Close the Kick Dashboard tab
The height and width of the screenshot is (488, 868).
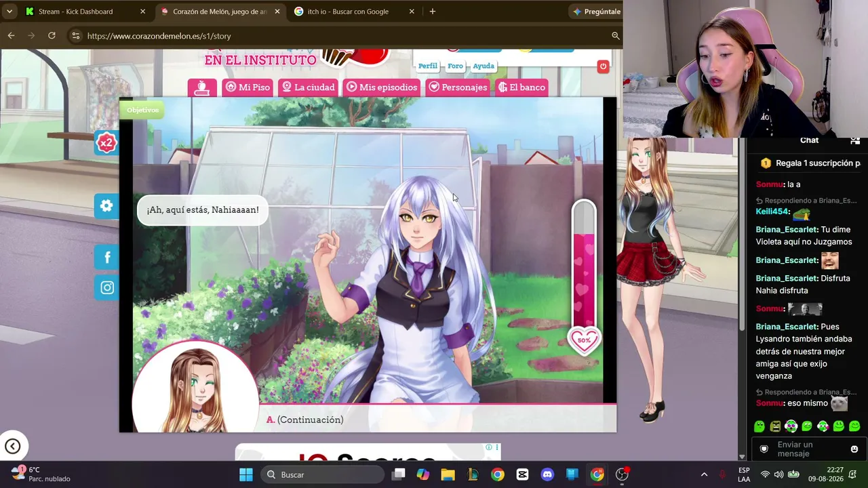(142, 12)
